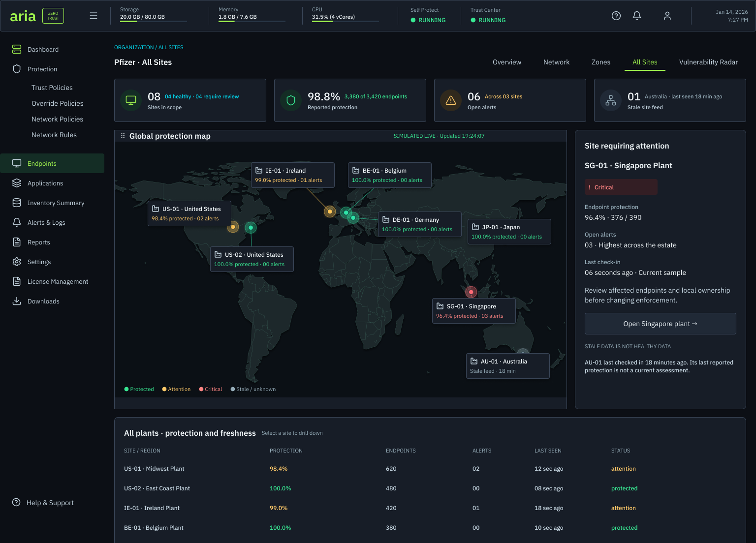
Task: Open the US-01 United States map card
Action: (189, 213)
